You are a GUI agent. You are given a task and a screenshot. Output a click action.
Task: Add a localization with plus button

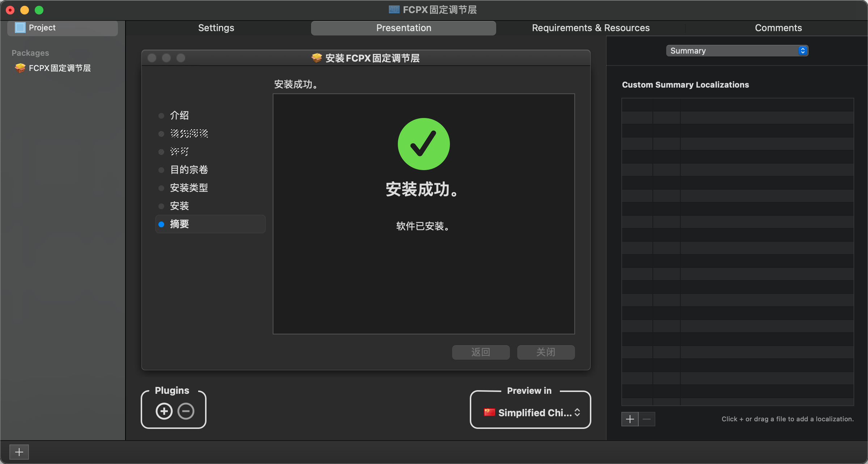click(630, 419)
